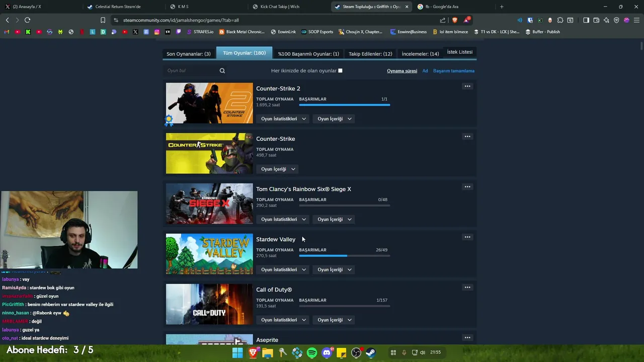Open the X (Twitter) bookmark icon

(x=135, y=32)
